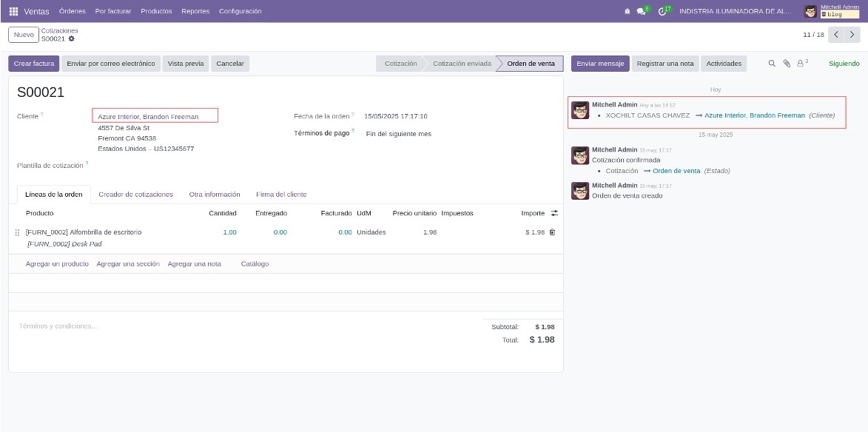
Task: Open the activities clock icon
Action: (662, 11)
